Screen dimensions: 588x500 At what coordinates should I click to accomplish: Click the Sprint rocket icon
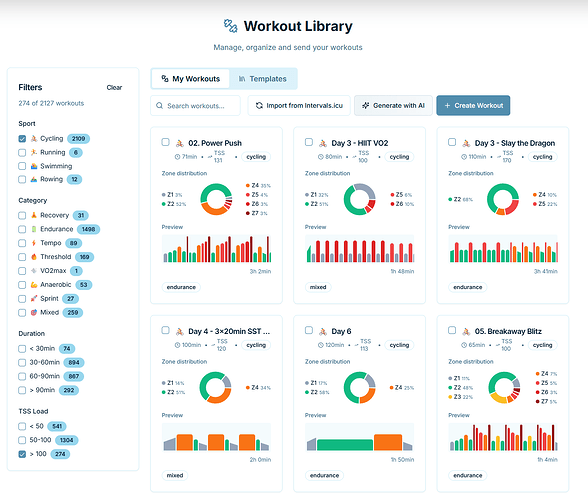pos(34,299)
